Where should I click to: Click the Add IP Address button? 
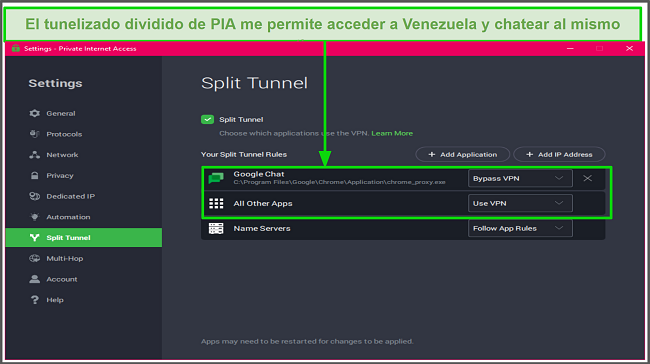(559, 154)
